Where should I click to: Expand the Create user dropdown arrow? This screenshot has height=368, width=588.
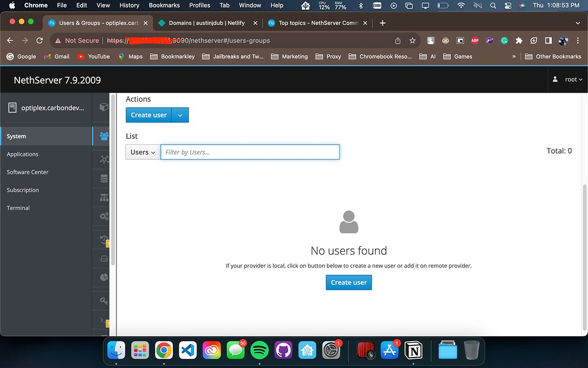click(180, 115)
